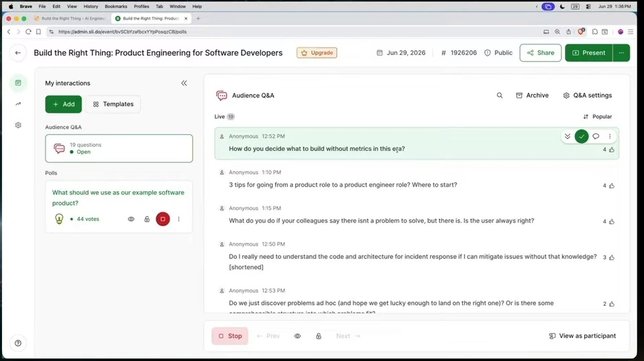The height and width of the screenshot is (361, 644).
Task: Open the Archive tab
Action: pyautogui.click(x=532, y=95)
